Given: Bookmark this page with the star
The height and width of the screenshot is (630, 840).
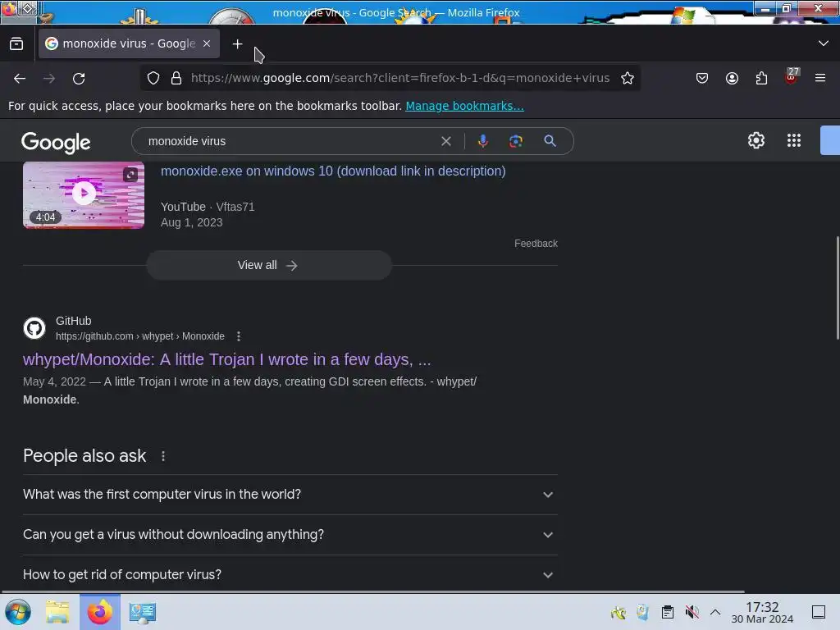Looking at the screenshot, I should tap(628, 78).
